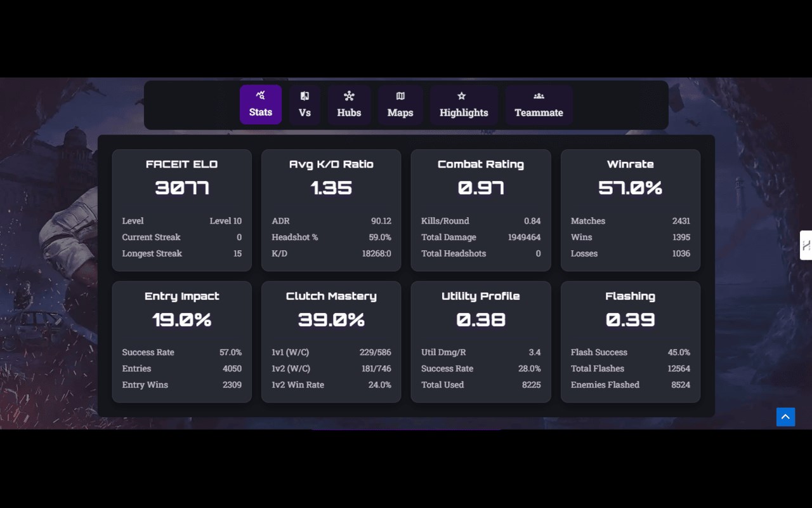Click the Flashing heading
Screen dimensions: 812x508
pos(630,296)
